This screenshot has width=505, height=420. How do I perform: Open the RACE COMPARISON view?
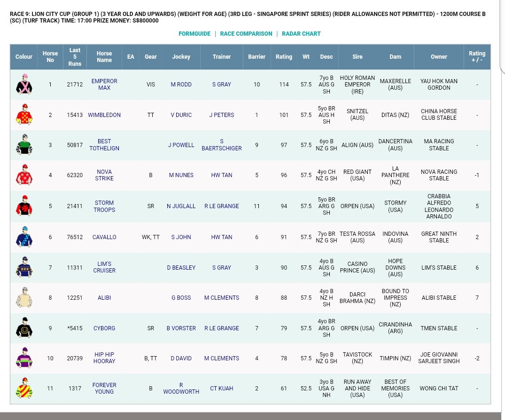coord(245,34)
